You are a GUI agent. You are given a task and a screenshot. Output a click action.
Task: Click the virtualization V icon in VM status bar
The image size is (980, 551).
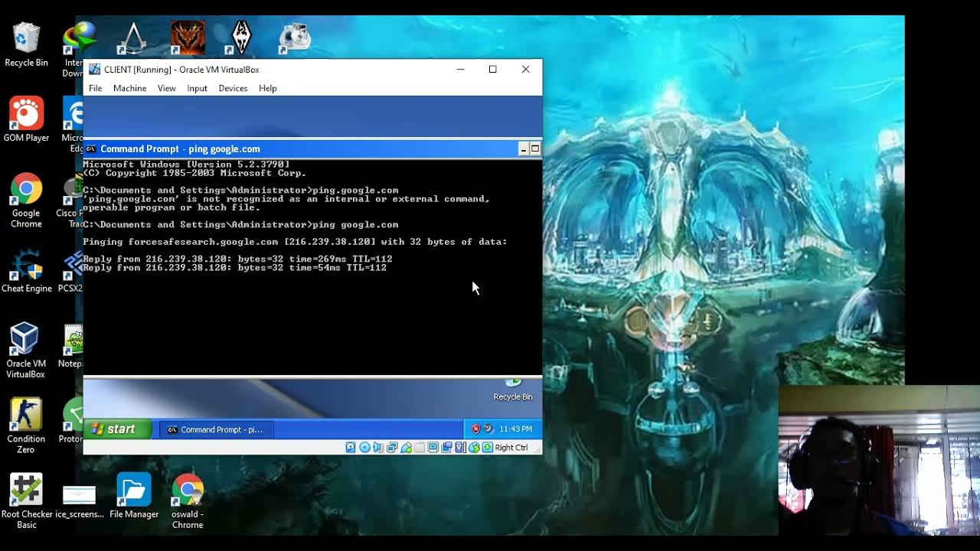pyautogui.click(x=460, y=448)
